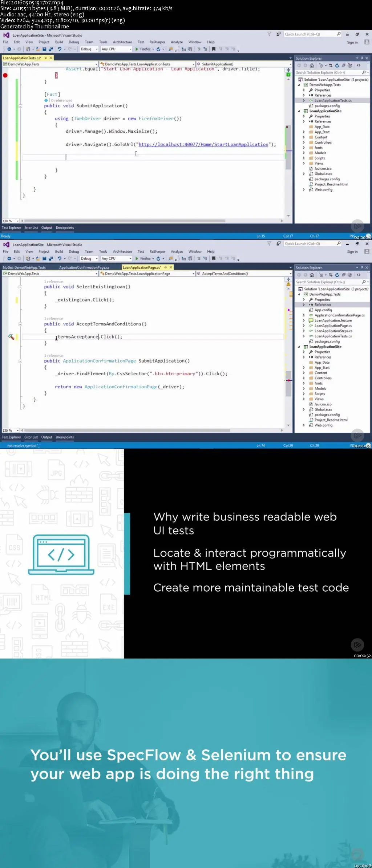Open Any CPU platform dropdown in top frame
Image resolution: width=372 pixels, height=868 pixels.
coord(116,49)
